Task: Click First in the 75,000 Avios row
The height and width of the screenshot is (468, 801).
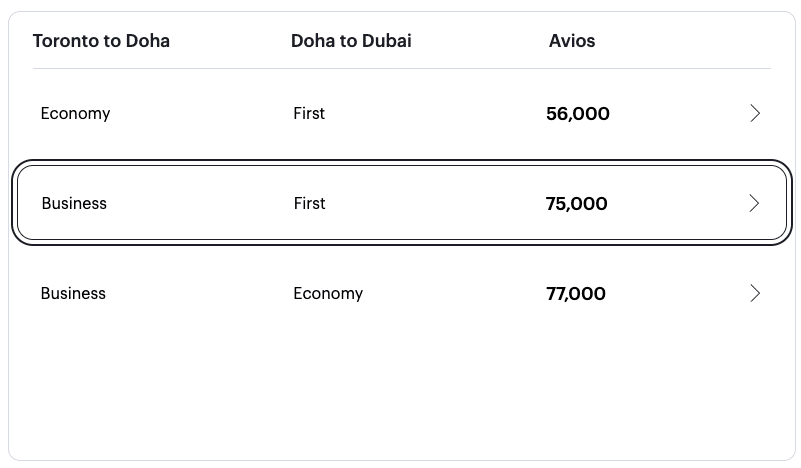Action: pyautogui.click(x=309, y=204)
